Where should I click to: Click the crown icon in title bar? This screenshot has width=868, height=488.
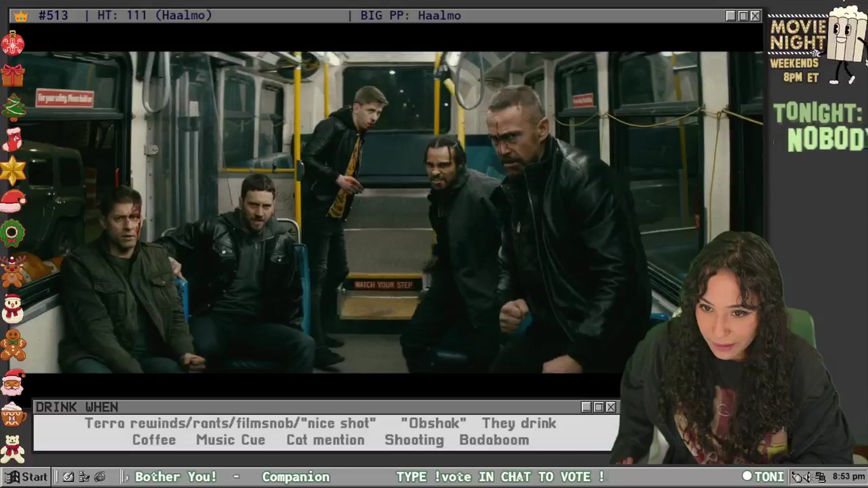click(x=21, y=16)
